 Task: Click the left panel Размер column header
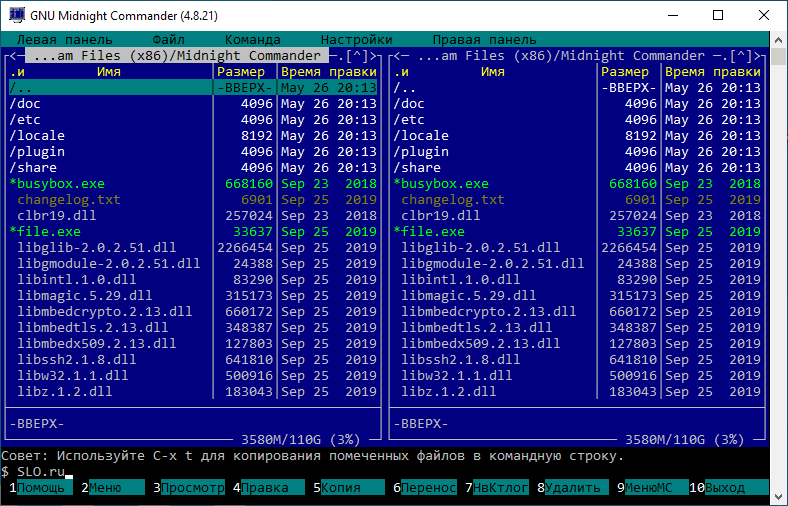coord(241,72)
